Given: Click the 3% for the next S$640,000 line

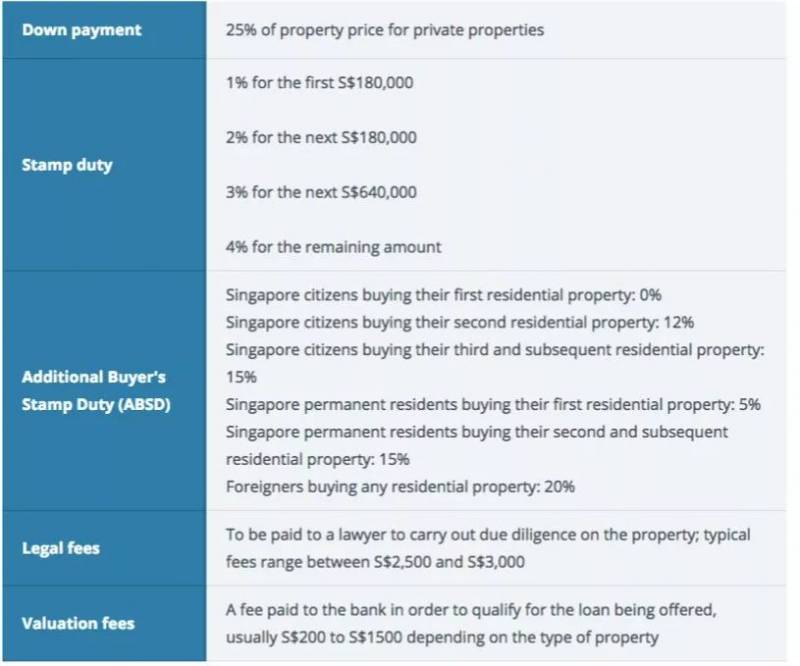Looking at the screenshot, I should pyautogui.click(x=321, y=192).
